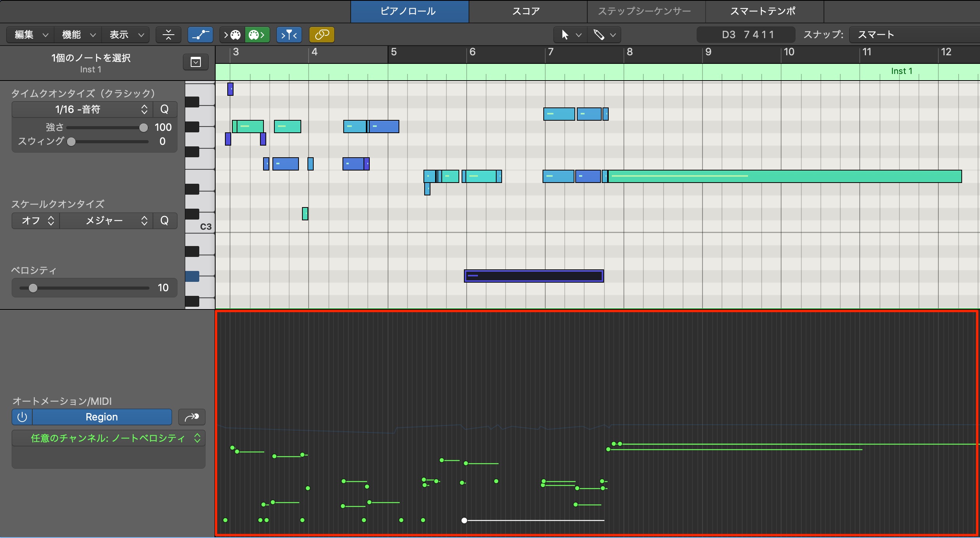Open the 表示 menu

pos(125,35)
